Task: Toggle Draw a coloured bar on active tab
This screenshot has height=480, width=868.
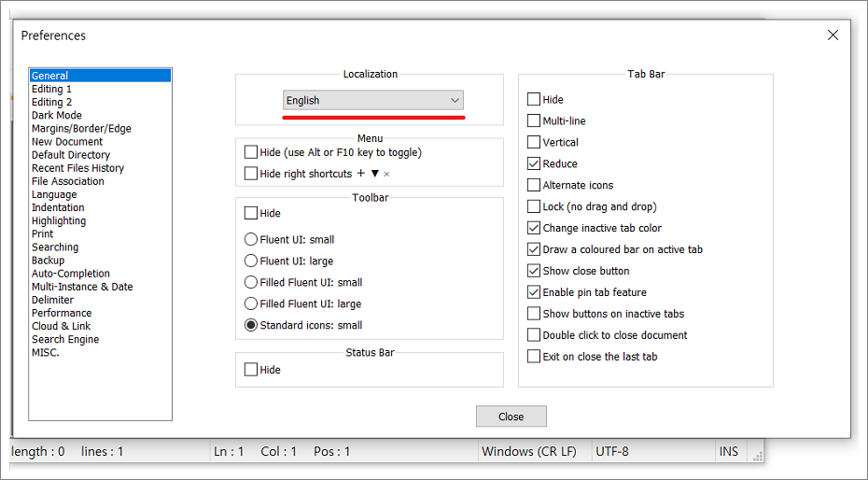Action: point(534,249)
